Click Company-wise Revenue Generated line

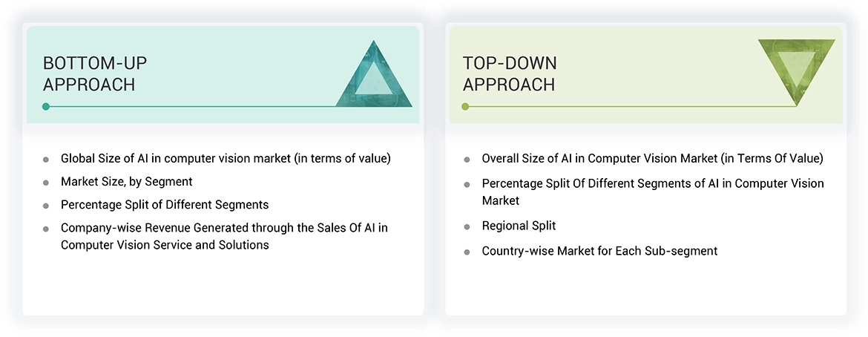click(x=223, y=228)
